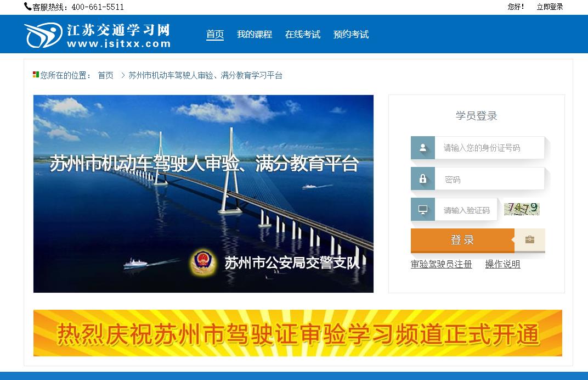Viewport: 588px width, 380px height.
Task: Click 立即登录 at the top right
Action: [550, 7]
